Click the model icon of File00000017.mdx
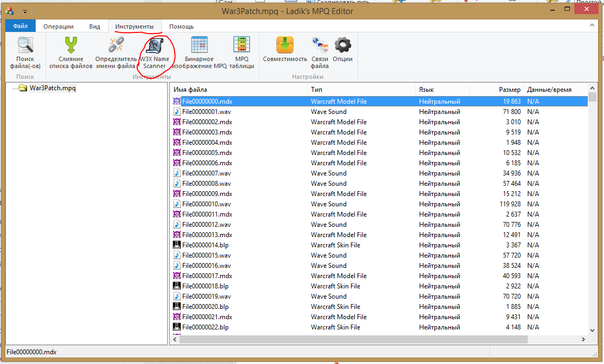Viewport: 604px width, 364px height. 177,275
